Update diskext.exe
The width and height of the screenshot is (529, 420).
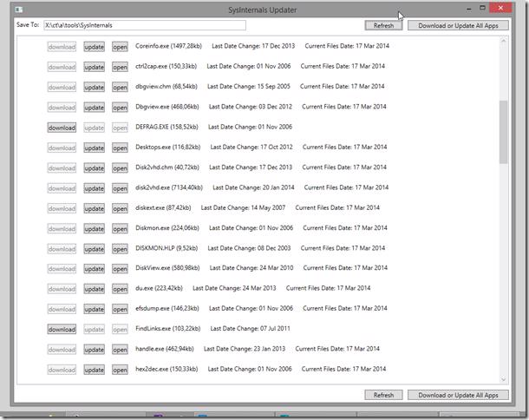coord(95,208)
